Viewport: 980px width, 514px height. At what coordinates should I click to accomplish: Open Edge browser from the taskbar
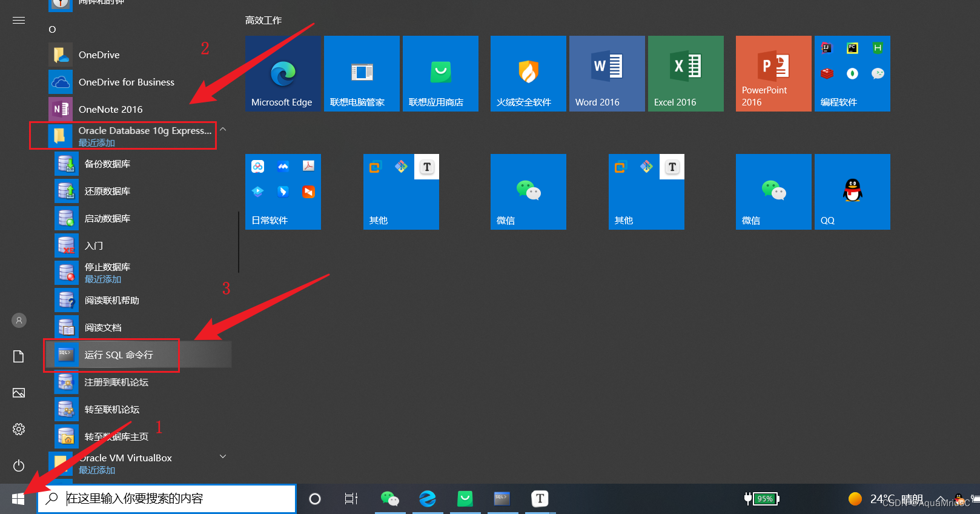pos(428,499)
